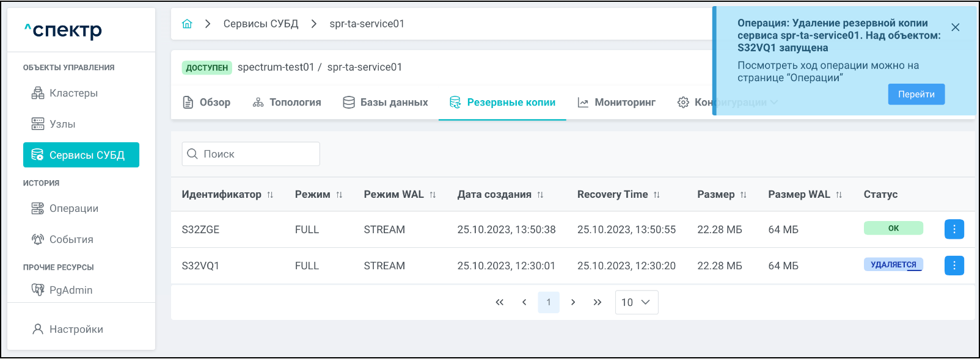The width and height of the screenshot is (980, 359).
Task: Select page number 1 in pagination
Action: pos(549,302)
